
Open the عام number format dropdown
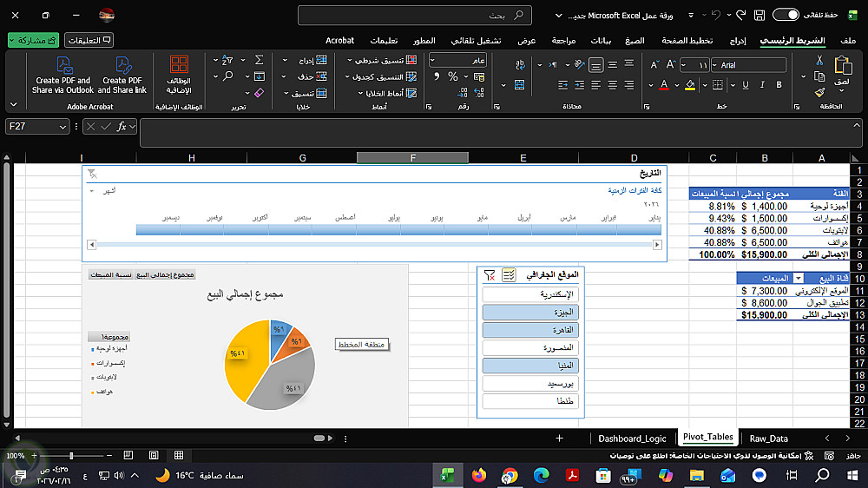coord(433,60)
